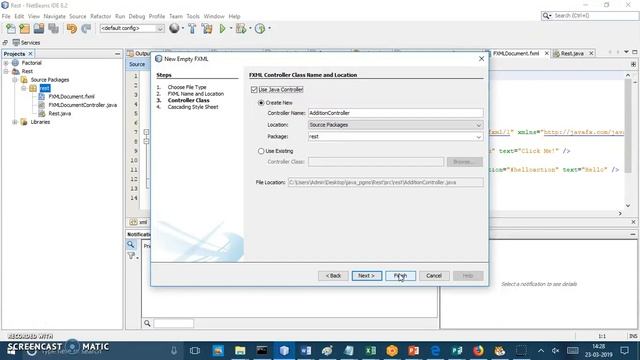This screenshot has width=640, height=360.
Task: Select FXMLDocument.fxml in Projects tree
Action: click(x=71, y=97)
